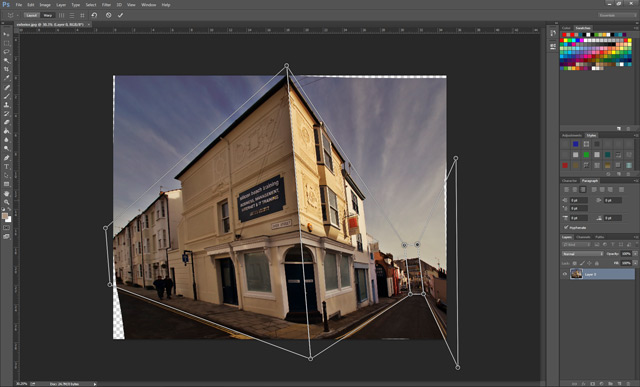The image size is (640, 387).
Task: Change screen mode icon in toolbar
Action: click(x=7, y=236)
